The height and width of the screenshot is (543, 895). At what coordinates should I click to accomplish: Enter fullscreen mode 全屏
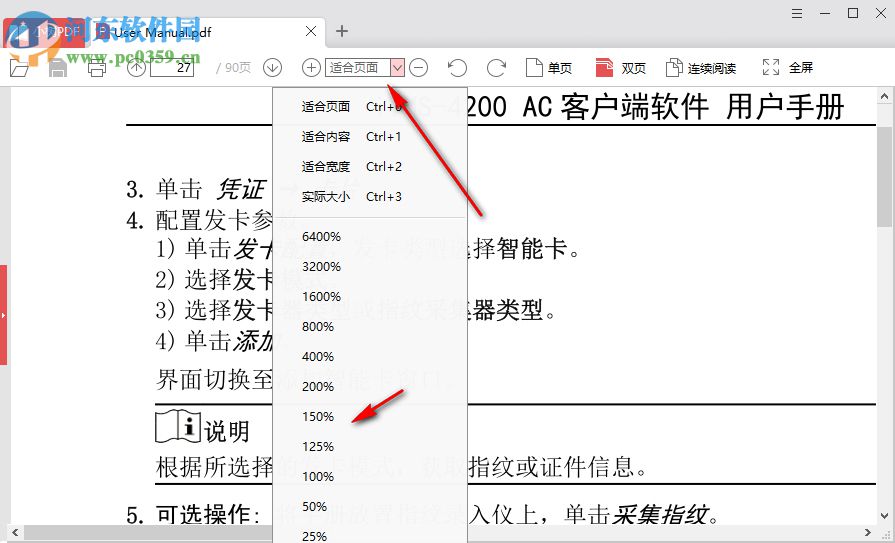pos(788,67)
